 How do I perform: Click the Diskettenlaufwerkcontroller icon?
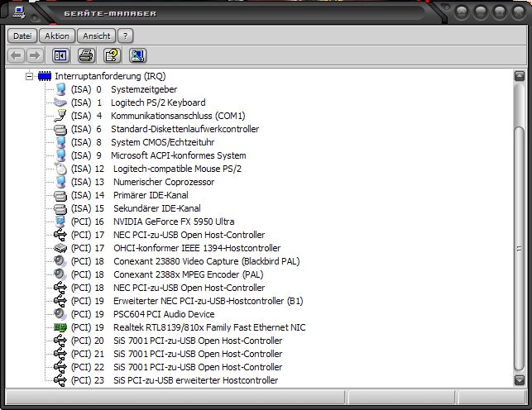(x=60, y=129)
